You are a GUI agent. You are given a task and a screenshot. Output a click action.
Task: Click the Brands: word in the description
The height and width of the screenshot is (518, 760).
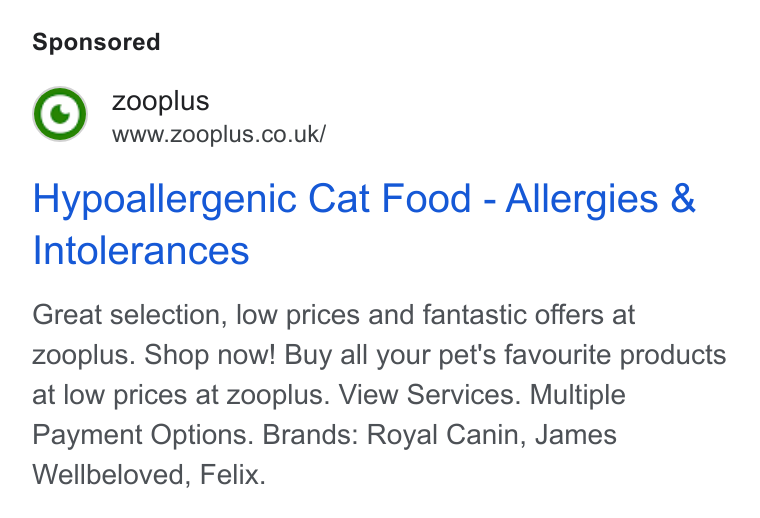(310, 435)
